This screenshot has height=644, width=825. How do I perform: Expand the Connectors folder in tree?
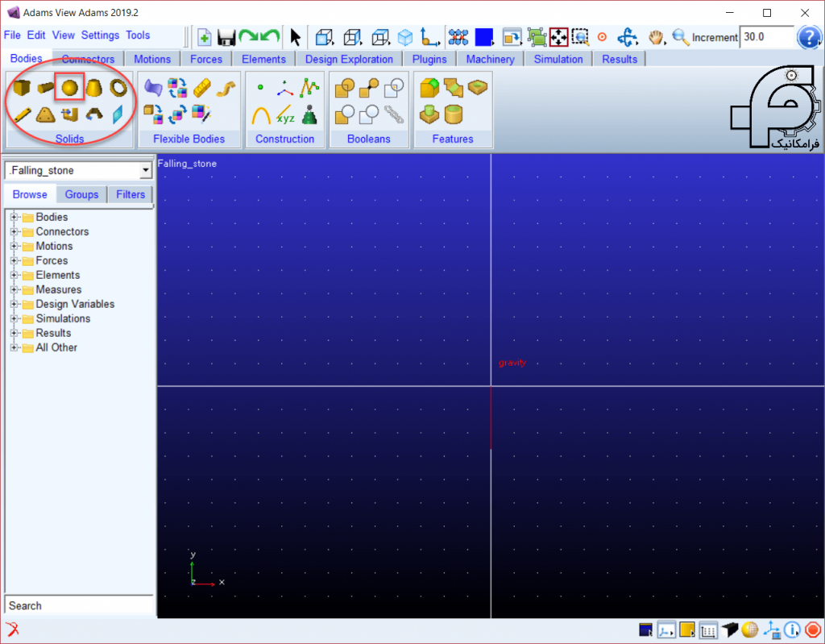coord(15,231)
